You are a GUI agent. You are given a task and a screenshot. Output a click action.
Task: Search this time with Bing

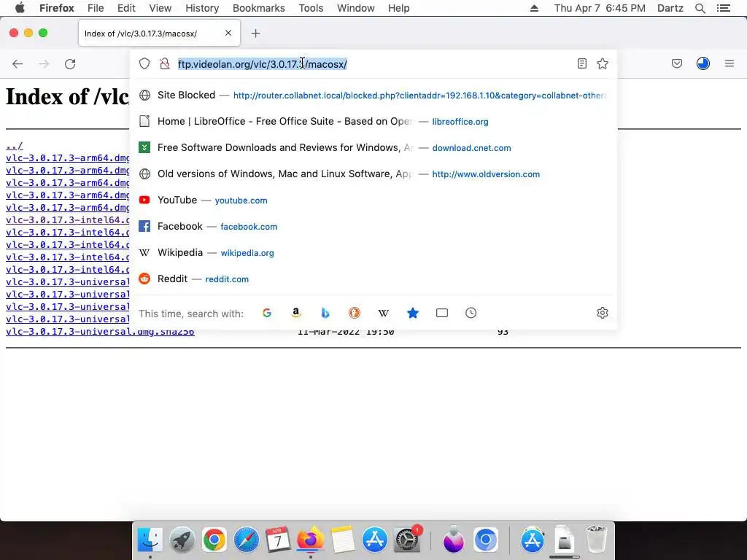click(325, 313)
